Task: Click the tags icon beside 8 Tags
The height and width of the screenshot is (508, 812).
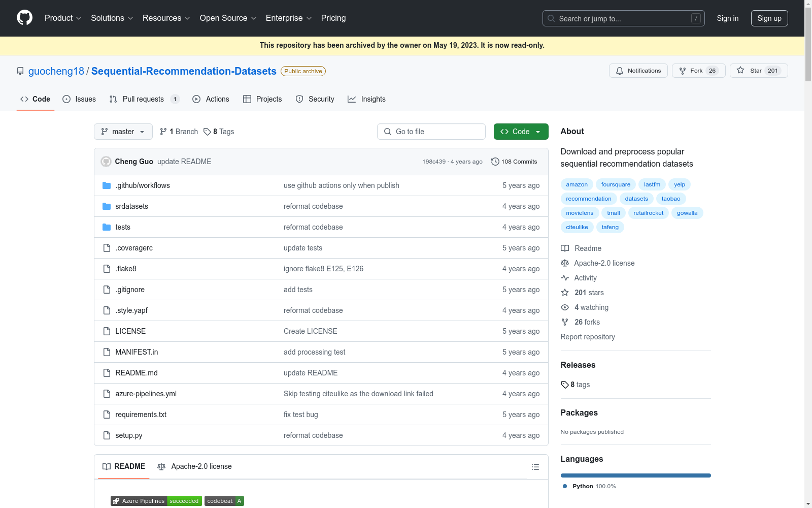Action: tap(207, 132)
